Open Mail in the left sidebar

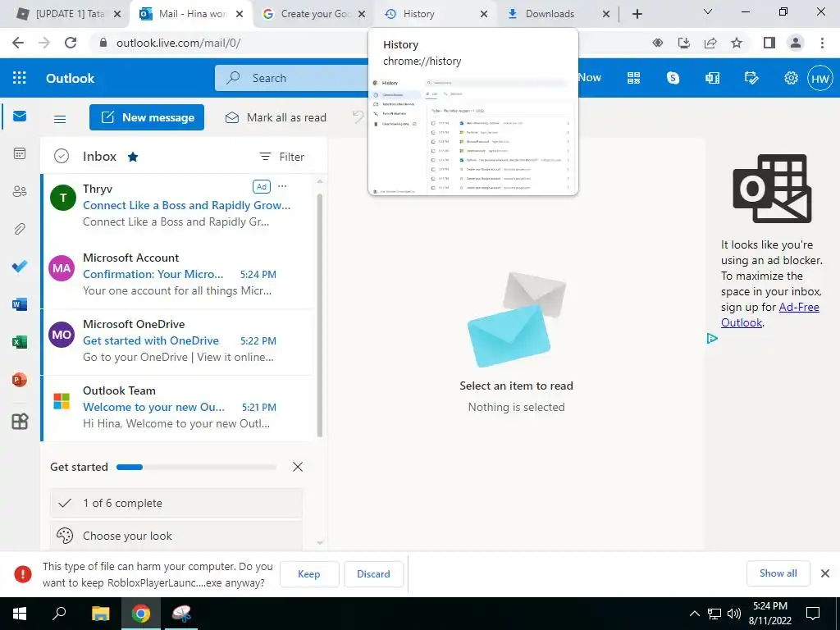coord(20,116)
